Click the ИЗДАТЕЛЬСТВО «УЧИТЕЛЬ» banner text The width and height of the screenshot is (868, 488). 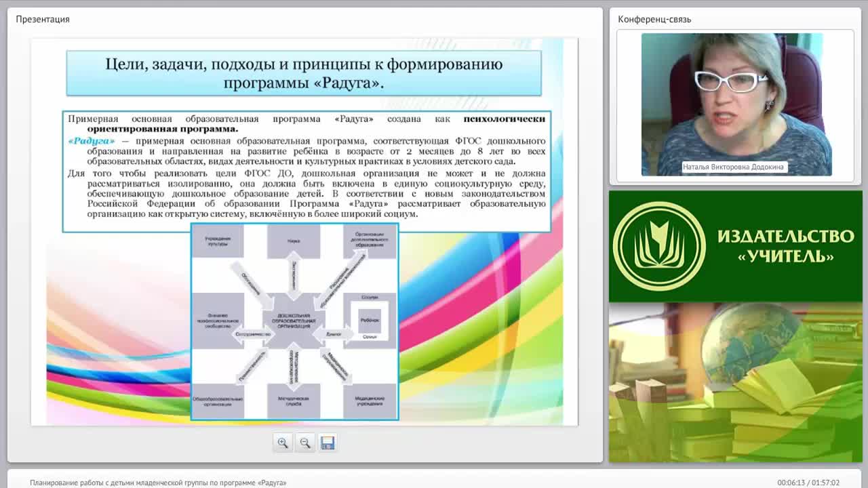coord(785,245)
